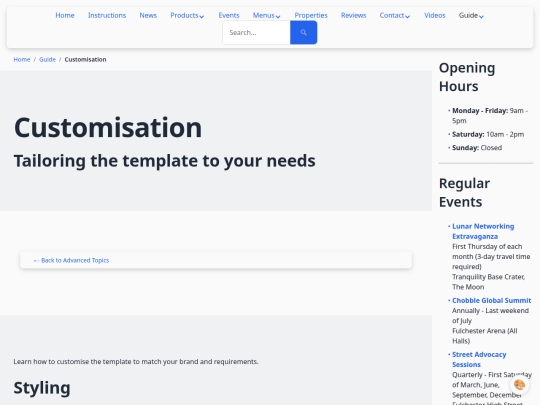The width and height of the screenshot is (540, 405).
Task: Follow the Home breadcrumb link
Action: 22,60
